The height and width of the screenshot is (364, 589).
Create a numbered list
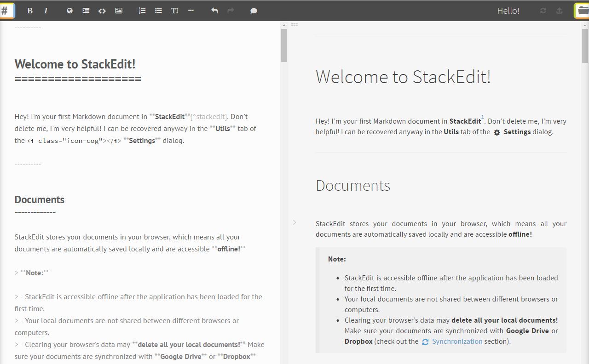tap(142, 11)
